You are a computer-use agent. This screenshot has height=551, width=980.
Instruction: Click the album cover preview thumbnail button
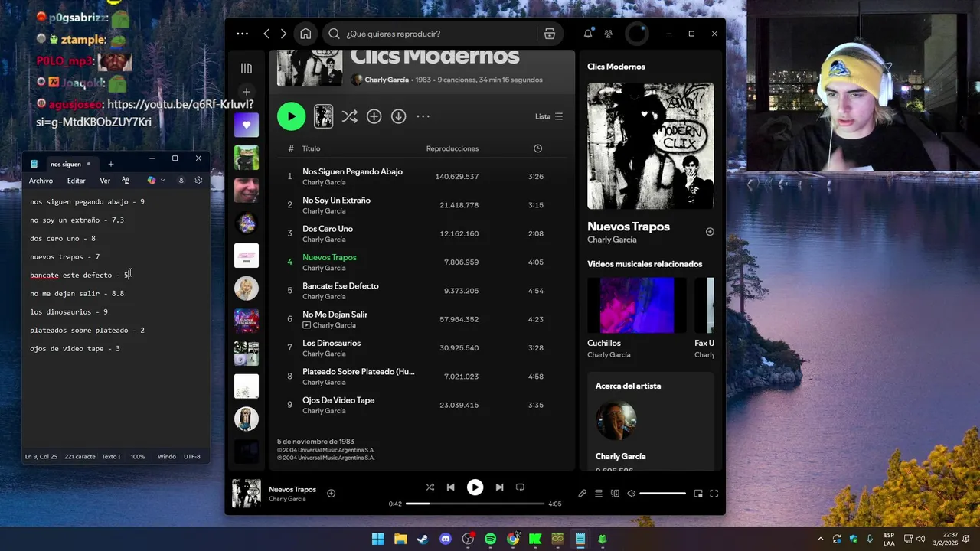pos(323,116)
